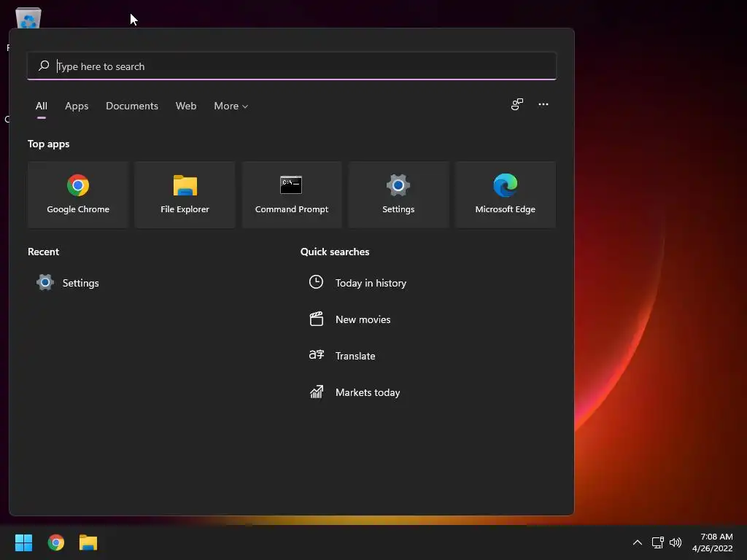Open volume control tray icon

tap(675, 542)
